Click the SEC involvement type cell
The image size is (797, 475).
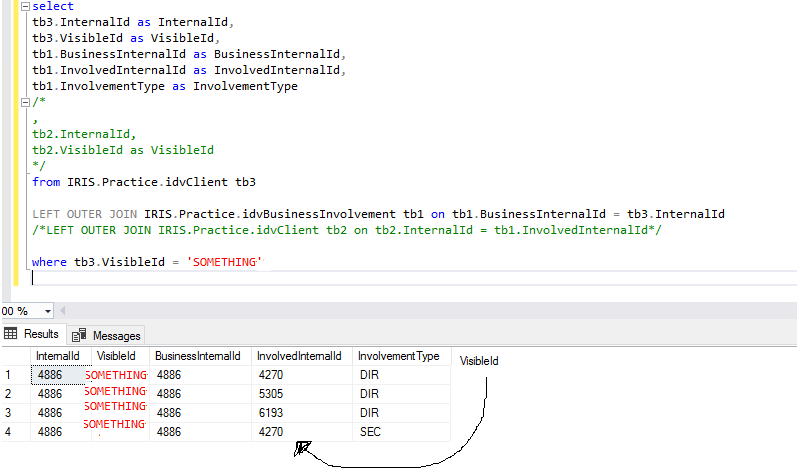pyautogui.click(x=399, y=431)
